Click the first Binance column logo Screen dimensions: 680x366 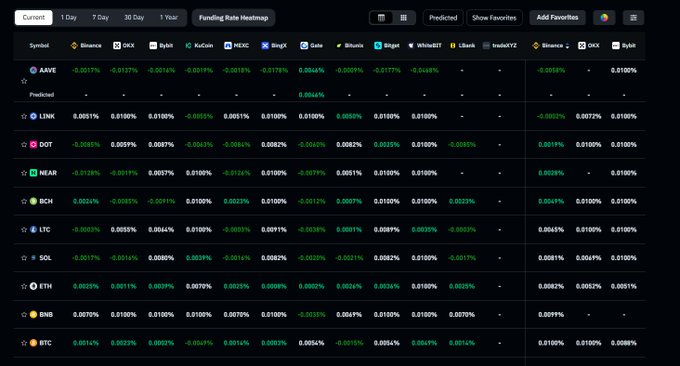tap(74, 46)
